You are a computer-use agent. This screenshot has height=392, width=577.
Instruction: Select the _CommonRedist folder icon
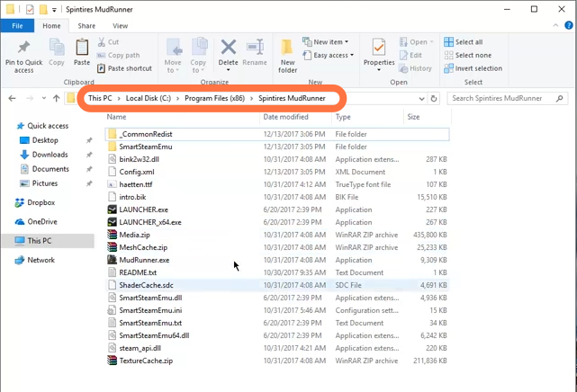point(113,134)
